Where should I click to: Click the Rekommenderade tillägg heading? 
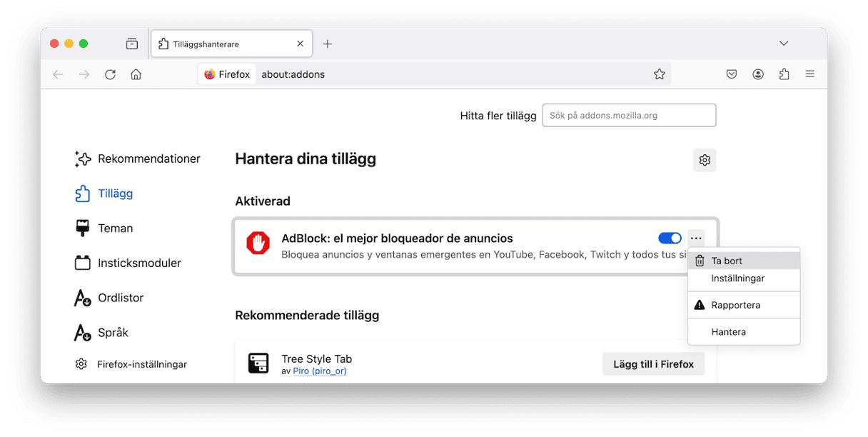point(307,315)
